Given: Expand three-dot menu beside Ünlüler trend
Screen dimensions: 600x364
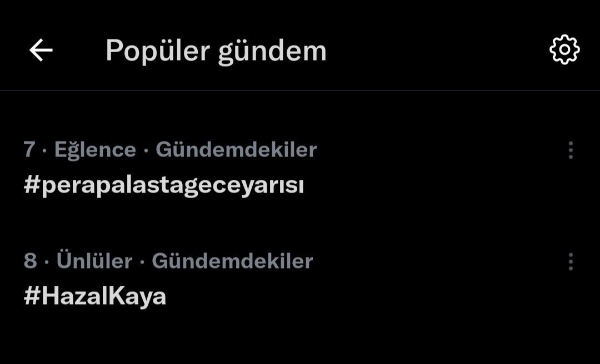Looking at the screenshot, I should coord(571,261).
